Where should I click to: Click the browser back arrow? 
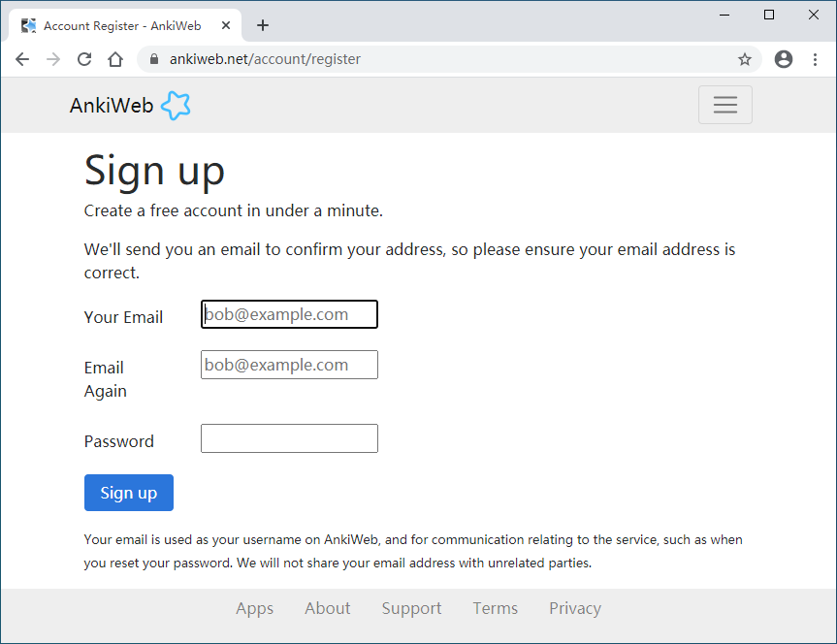[22, 59]
